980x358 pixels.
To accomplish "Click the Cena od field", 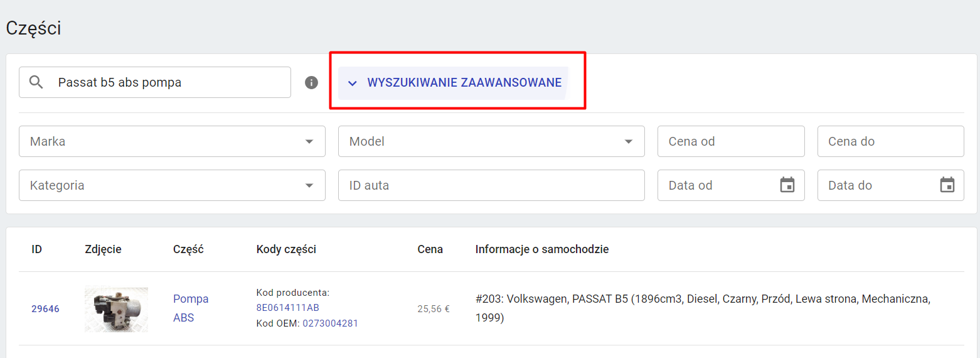I will coord(731,141).
